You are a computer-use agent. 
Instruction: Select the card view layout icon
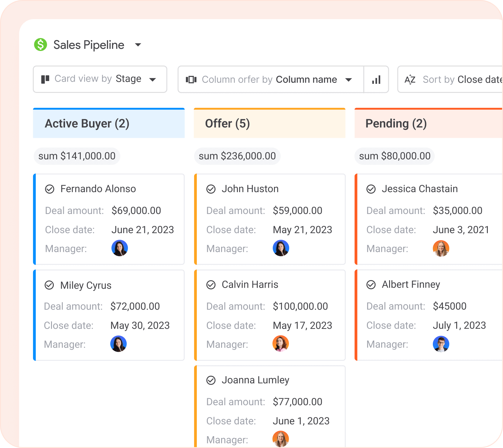[45, 79]
